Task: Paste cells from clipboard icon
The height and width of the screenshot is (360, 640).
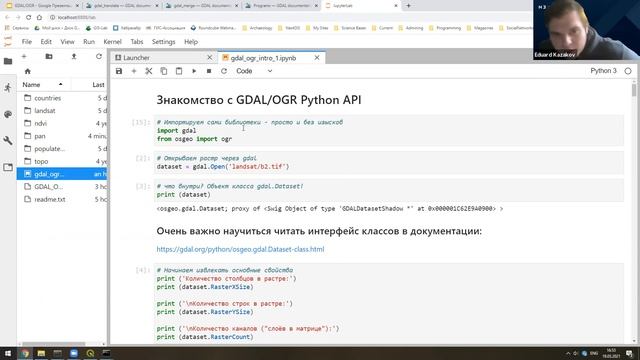Action: (x=179, y=71)
